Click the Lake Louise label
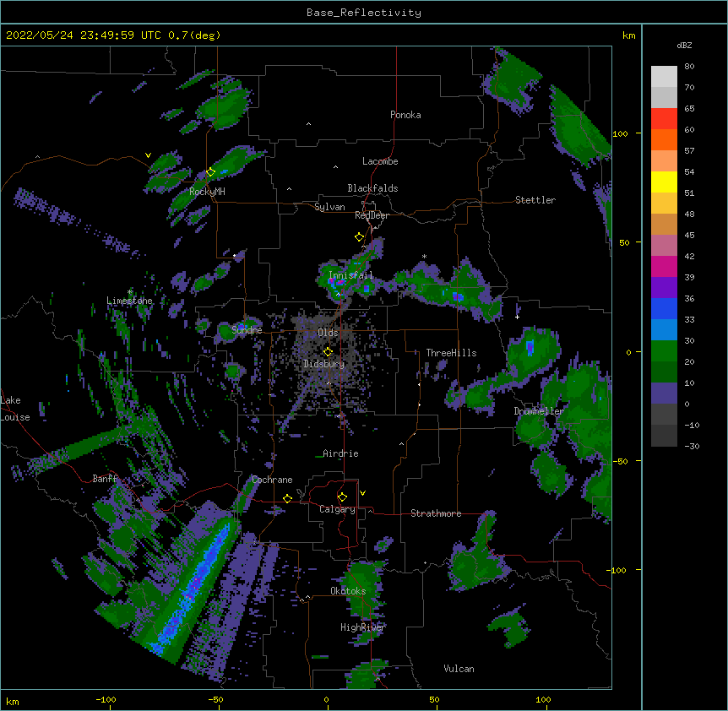Viewport: 728px width, 711px height. click(x=15, y=409)
